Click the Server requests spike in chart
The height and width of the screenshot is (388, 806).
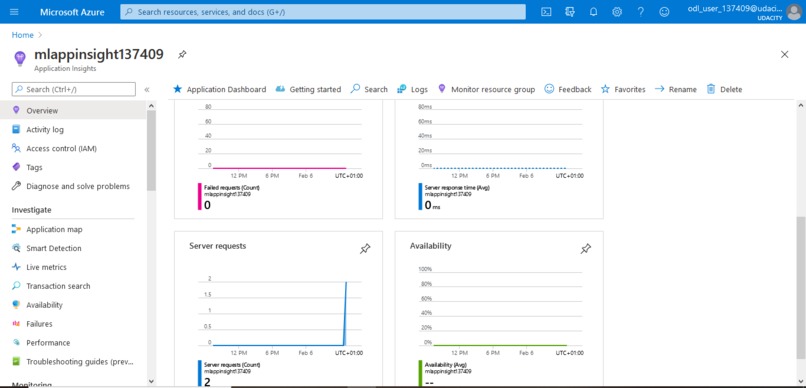[x=345, y=313]
